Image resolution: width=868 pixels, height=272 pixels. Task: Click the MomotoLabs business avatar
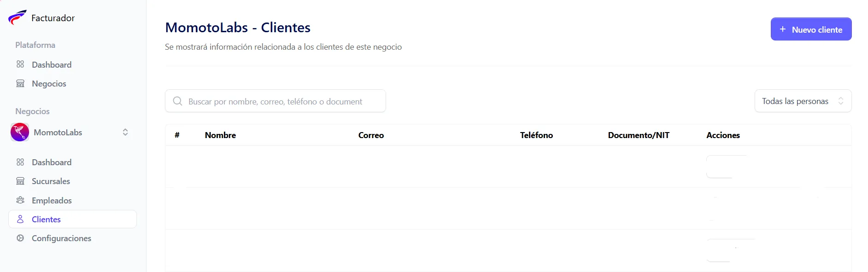click(20, 132)
